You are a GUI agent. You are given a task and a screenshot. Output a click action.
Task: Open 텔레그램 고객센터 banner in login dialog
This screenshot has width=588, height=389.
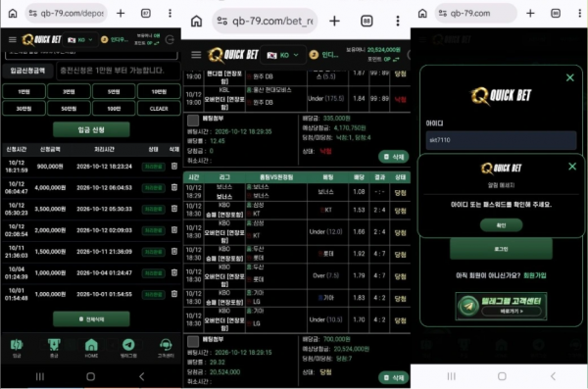click(x=501, y=306)
